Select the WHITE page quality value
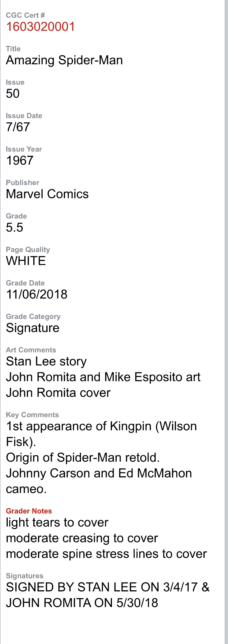The image size is (228, 644). tap(26, 261)
